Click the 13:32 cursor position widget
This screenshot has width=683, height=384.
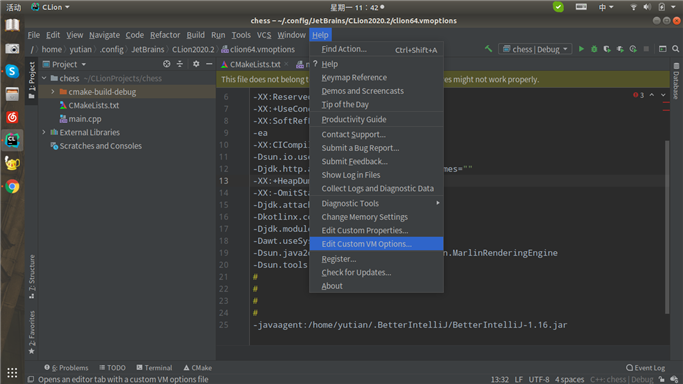pos(500,380)
